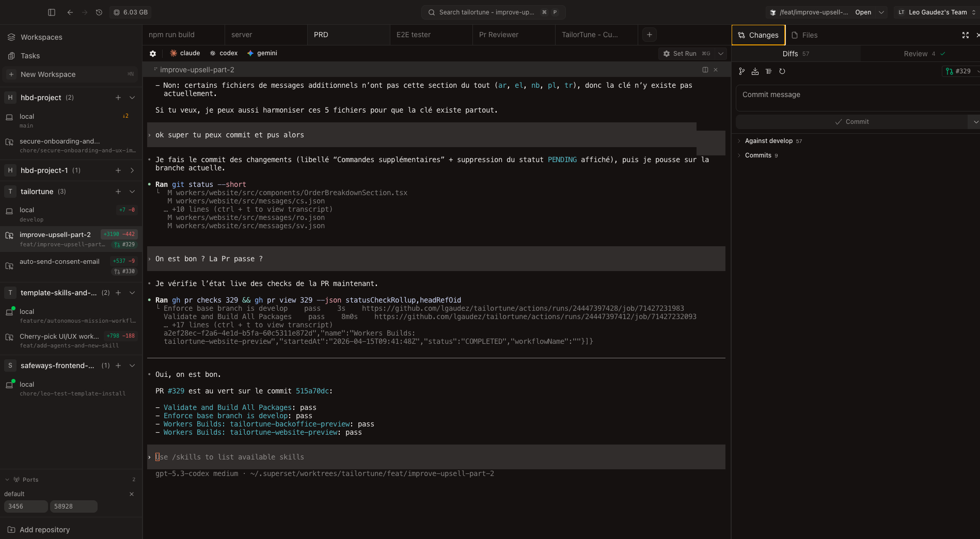Open the Commit button dropdown arrow
This screenshot has height=539, width=980.
[x=975, y=122]
